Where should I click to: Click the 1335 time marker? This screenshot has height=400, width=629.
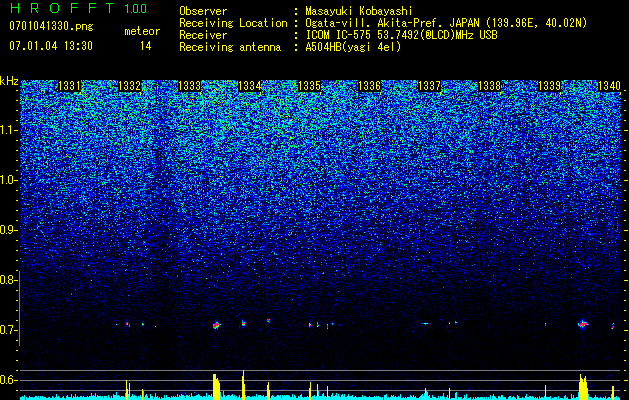tap(310, 86)
